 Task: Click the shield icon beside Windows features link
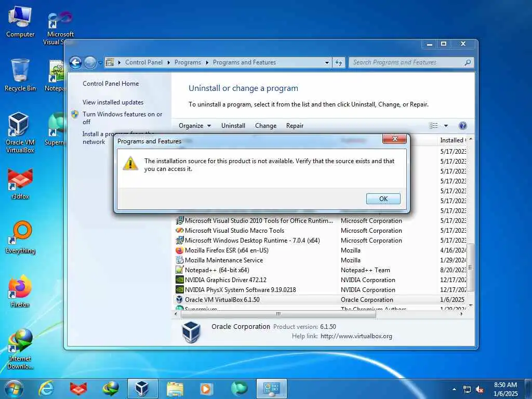tap(75, 114)
